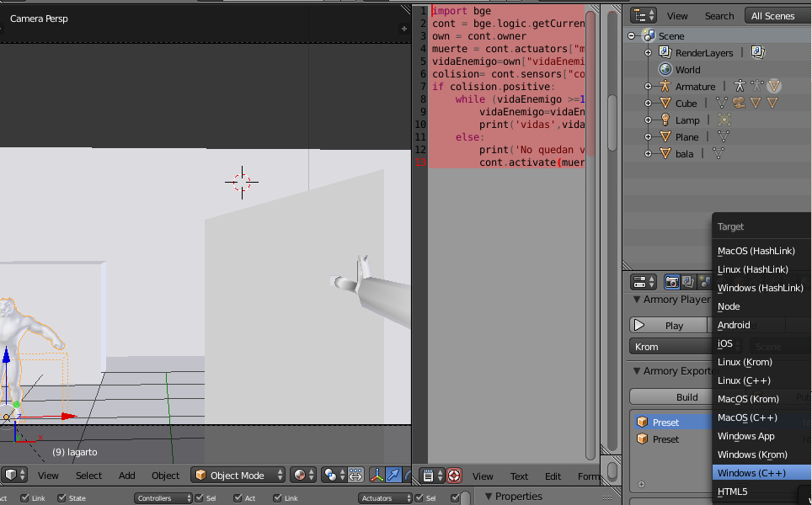Open the viewport shading mode selector

click(302, 475)
